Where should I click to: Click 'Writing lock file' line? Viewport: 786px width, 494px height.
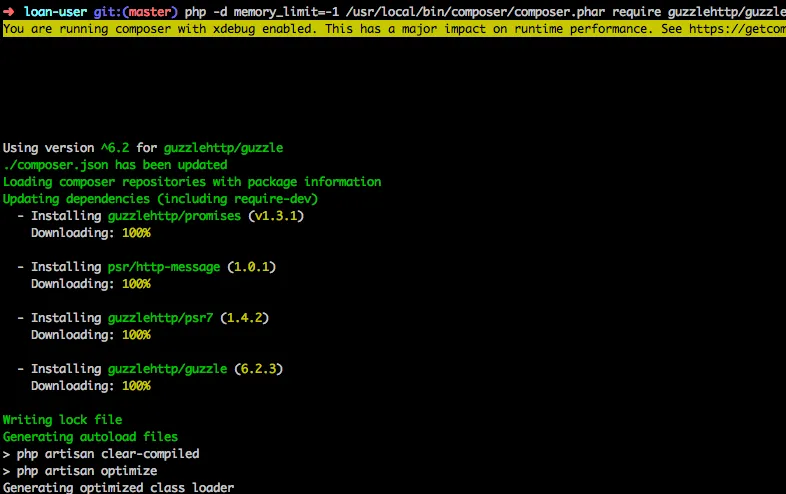[63, 420]
